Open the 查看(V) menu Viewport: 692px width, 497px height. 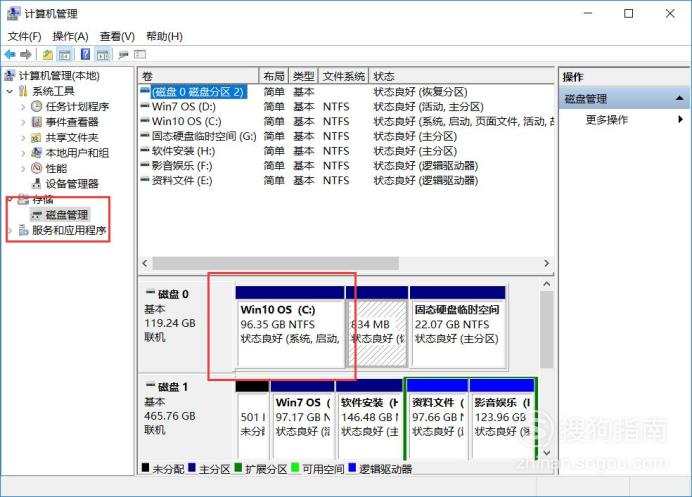coord(117,36)
